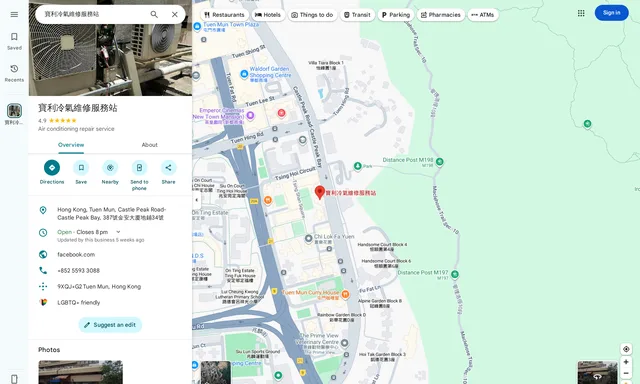Collapse the side panel arrow

196,200
